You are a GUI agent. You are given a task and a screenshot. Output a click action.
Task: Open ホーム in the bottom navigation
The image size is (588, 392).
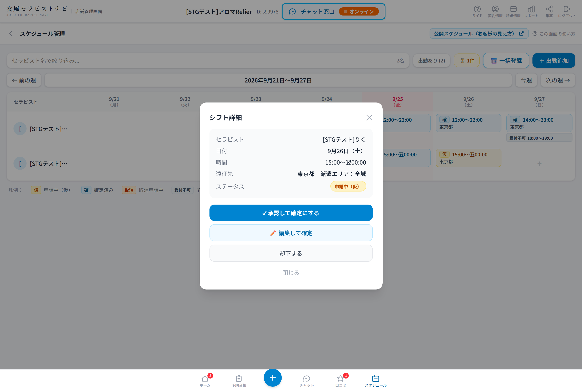pyautogui.click(x=205, y=381)
